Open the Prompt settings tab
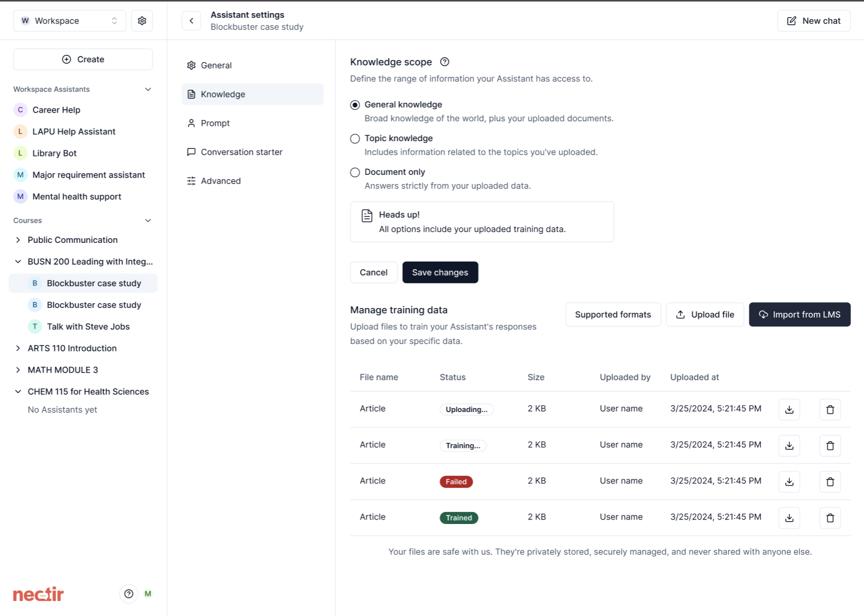This screenshot has height=616, width=864. [x=253, y=123]
